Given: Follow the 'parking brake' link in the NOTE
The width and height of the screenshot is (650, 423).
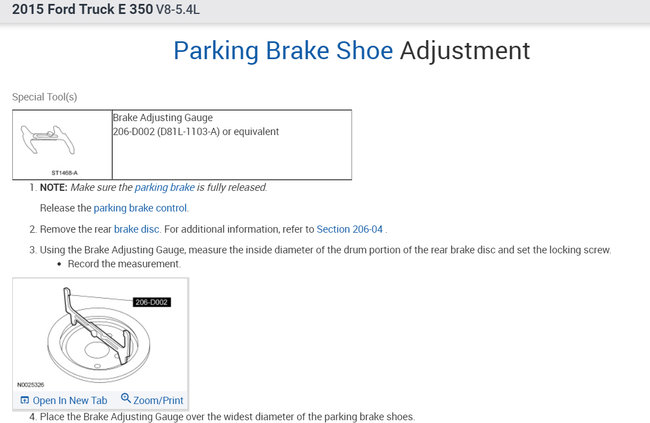Looking at the screenshot, I should pos(164,187).
